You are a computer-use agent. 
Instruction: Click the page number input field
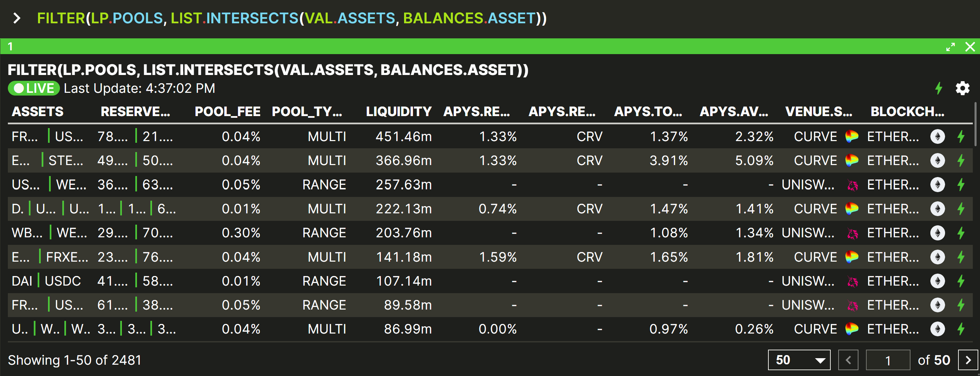coord(888,360)
